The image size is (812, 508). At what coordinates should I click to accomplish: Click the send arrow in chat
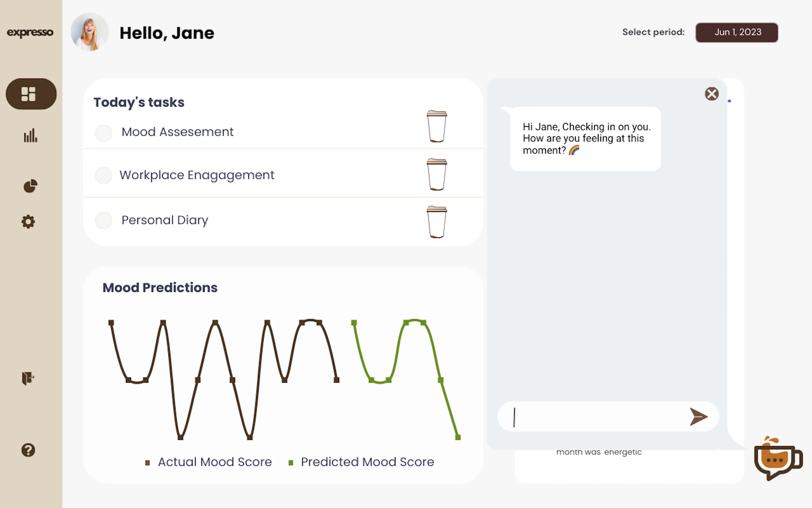[x=698, y=417]
